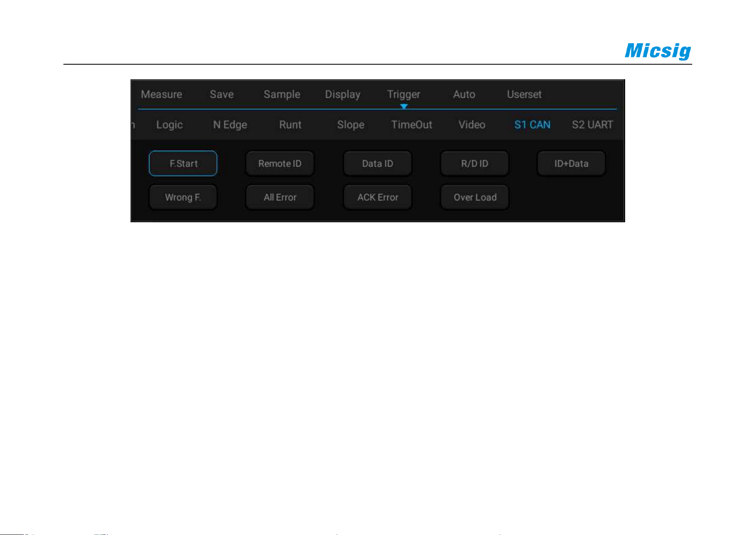756x535 pixels.
Task: Select F.Start trigger condition
Action: [x=183, y=163]
